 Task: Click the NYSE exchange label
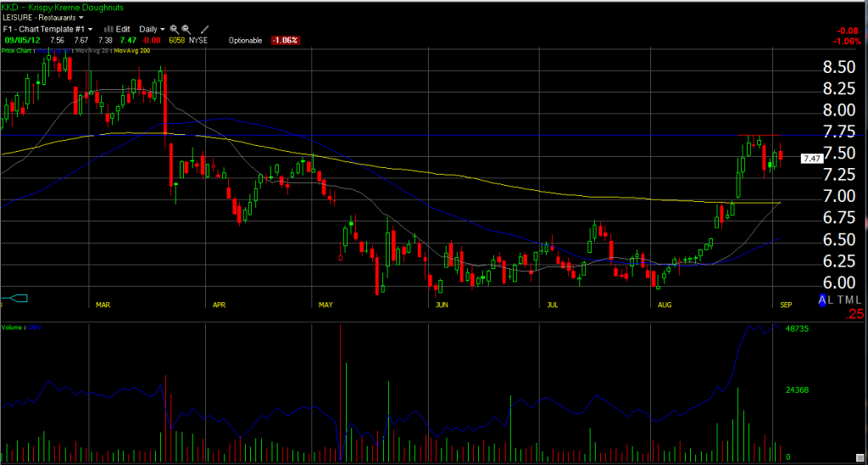coord(197,41)
